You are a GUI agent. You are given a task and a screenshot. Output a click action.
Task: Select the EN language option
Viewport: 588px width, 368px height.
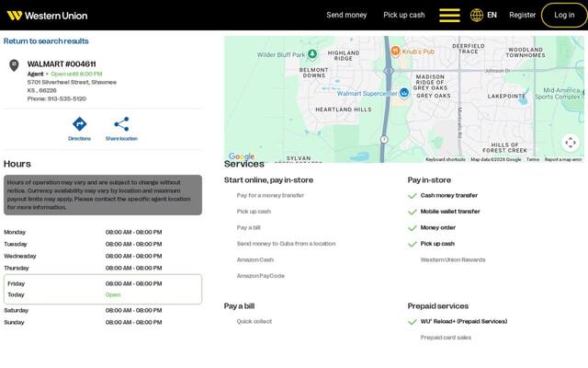[x=492, y=15]
